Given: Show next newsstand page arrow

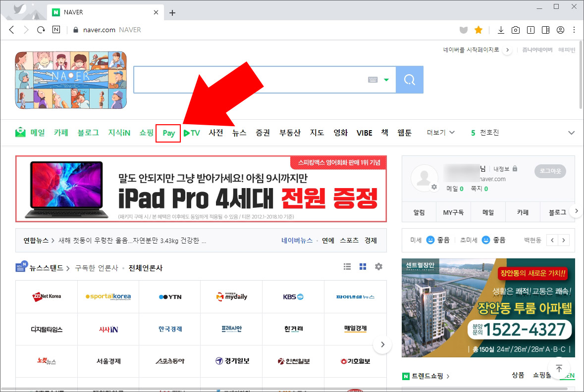Looking at the screenshot, I should coord(382,344).
